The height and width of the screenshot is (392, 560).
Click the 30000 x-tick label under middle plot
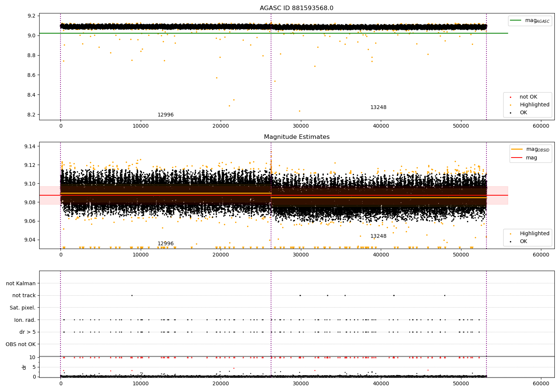[x=301, y=255]
